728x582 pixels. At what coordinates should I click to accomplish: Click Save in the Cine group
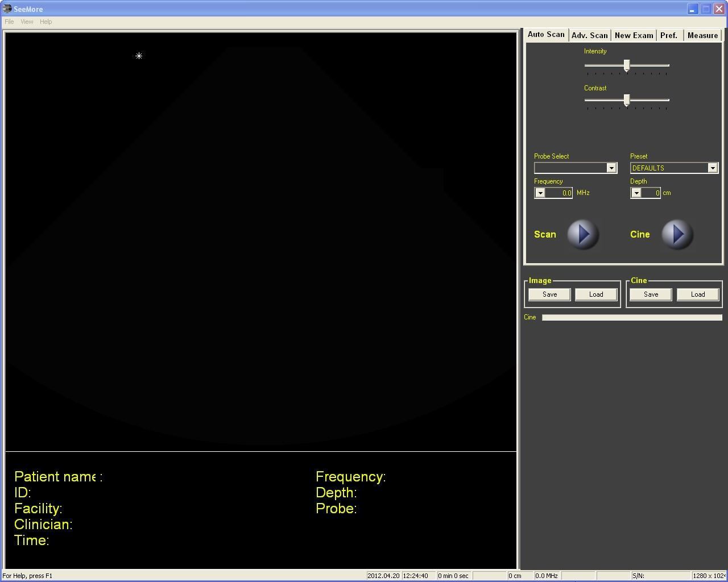[x=651, y=294]
